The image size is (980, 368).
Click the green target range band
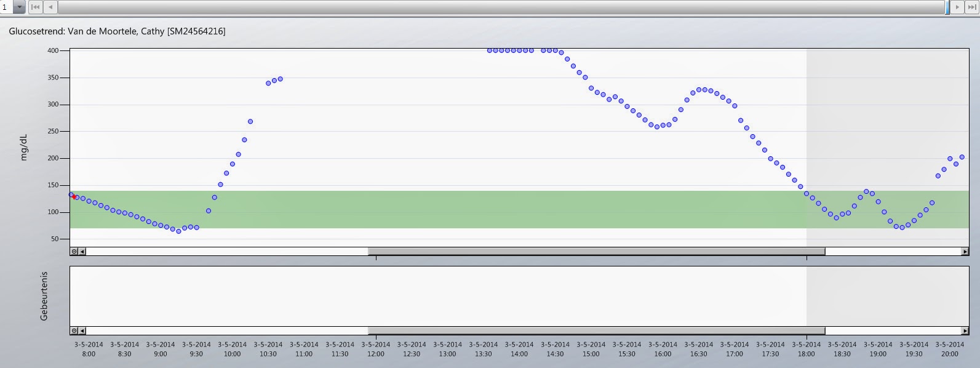point(519,209)
